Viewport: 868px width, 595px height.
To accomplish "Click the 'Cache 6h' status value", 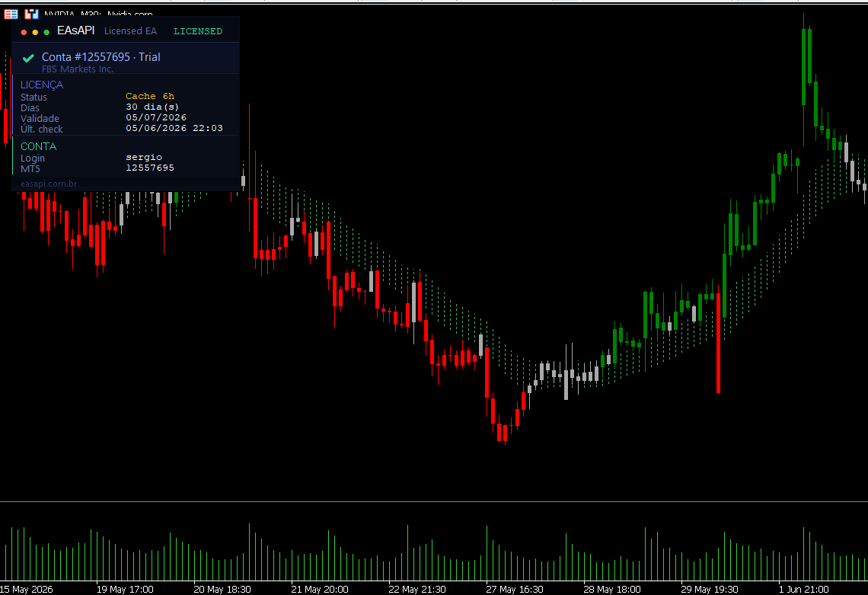I will point(150,97).
